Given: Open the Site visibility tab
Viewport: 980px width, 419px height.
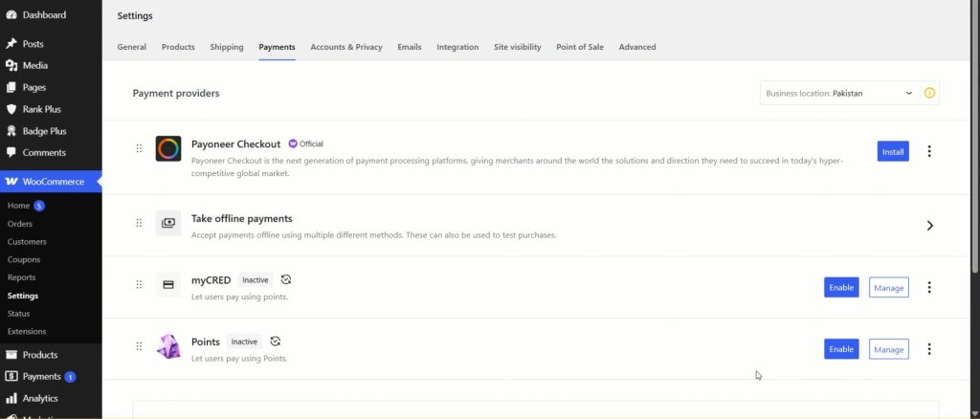Looking at the screenshot, I should pos(518,47).
